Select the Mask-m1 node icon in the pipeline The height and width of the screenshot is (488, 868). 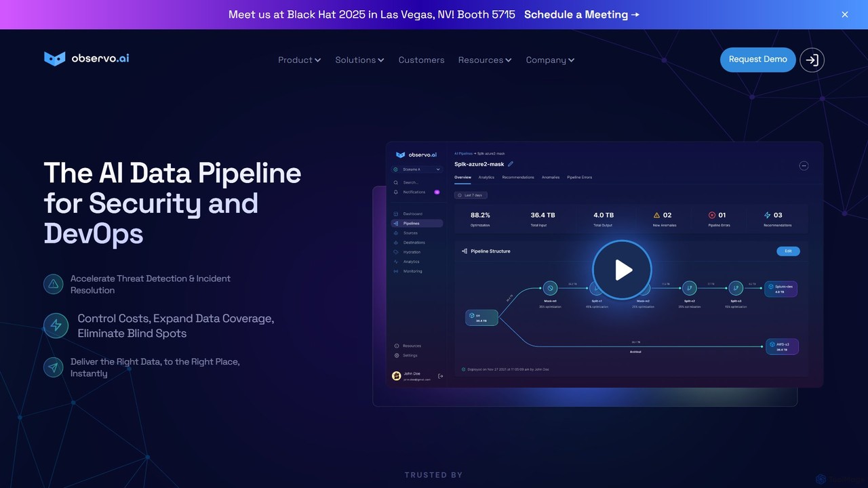(550, 288)
